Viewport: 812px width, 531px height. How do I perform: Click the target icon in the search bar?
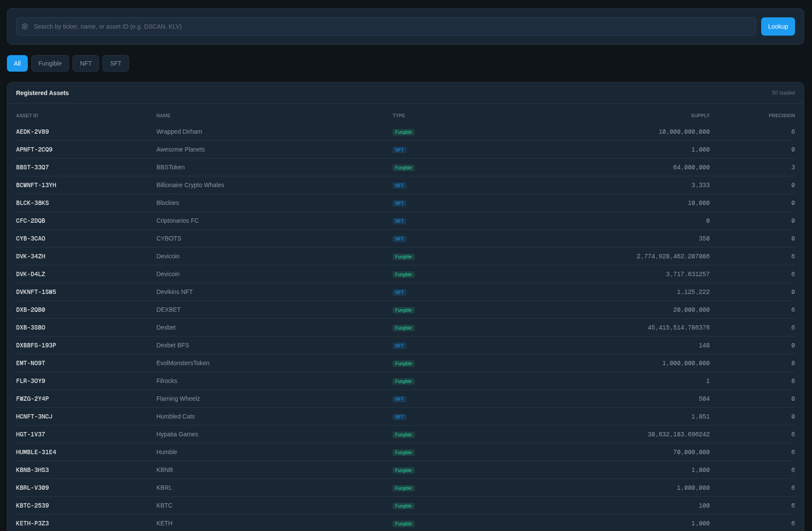tap(24, 26)
